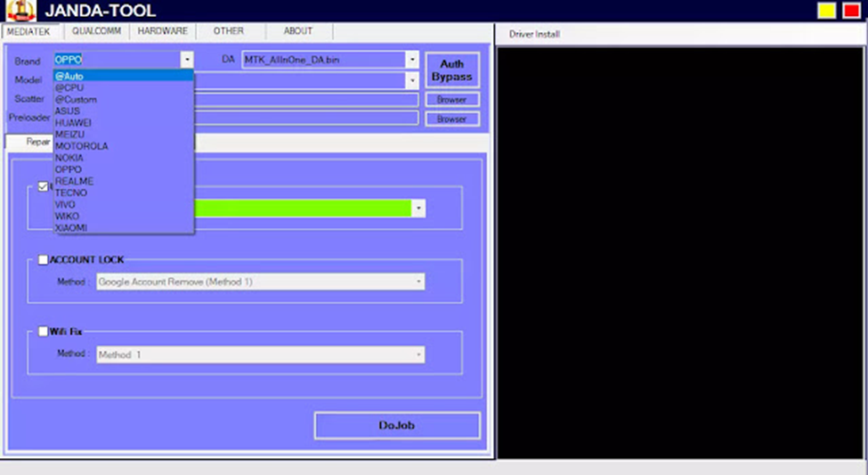Select OPPO in the brand list

point(124,169)
